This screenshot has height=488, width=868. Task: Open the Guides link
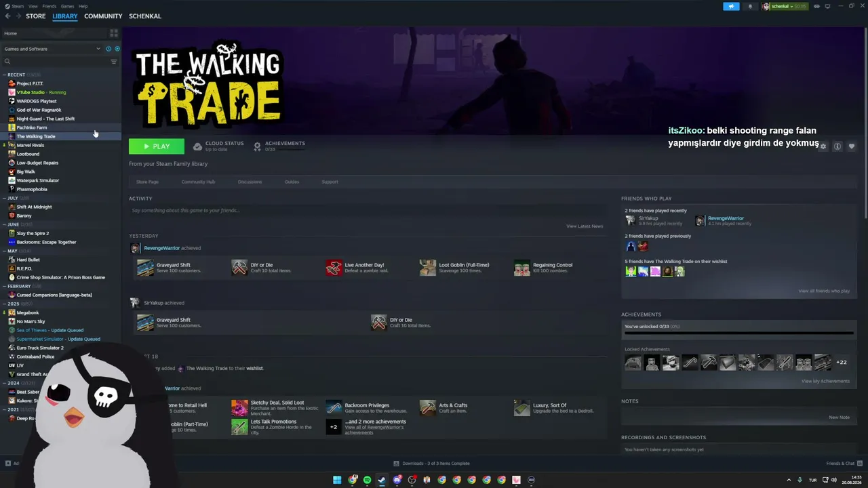(292, 182)
